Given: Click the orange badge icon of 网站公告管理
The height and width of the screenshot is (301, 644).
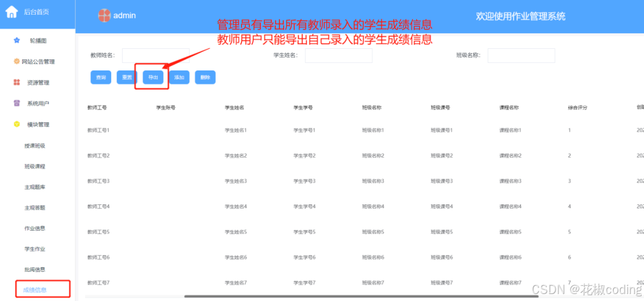Looking at the screenshot, I should [x=17, y=61].
